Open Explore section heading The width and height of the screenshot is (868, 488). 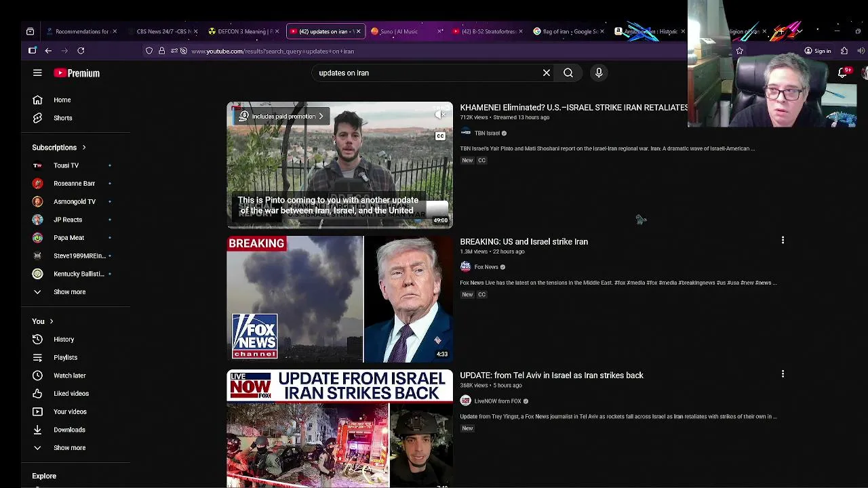pos(44,476)
